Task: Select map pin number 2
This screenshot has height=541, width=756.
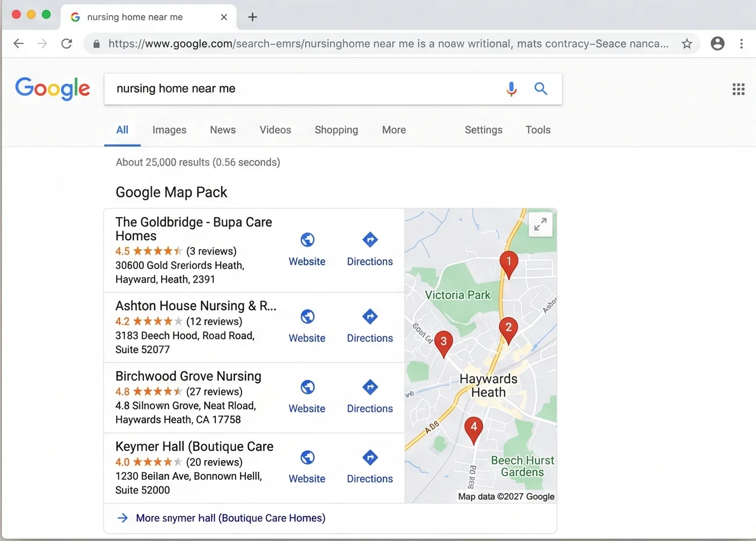Action: click(x=508, y=330)
